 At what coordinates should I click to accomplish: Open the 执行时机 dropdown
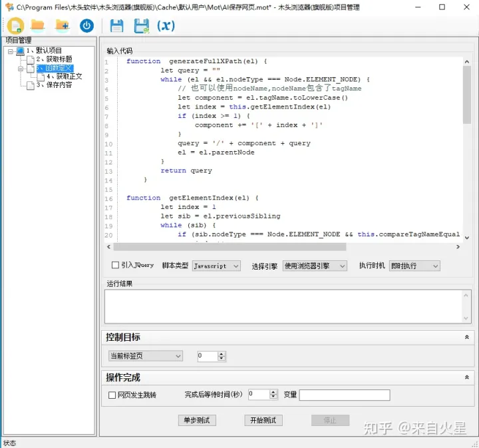(414, 266)
